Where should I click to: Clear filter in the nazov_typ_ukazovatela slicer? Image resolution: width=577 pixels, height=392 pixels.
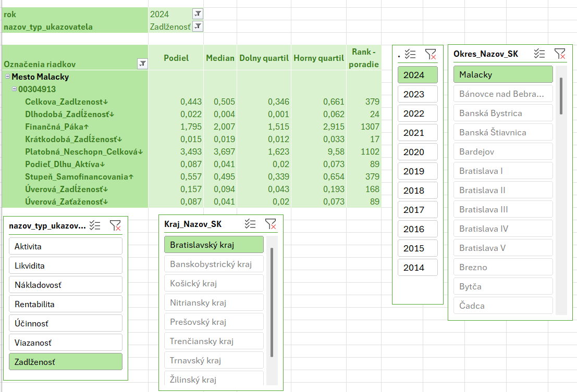[115, 225]
